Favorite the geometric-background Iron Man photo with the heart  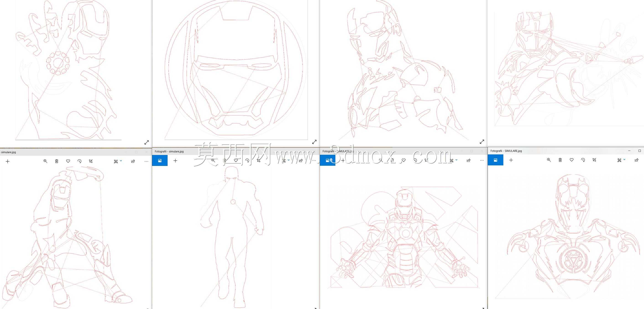pyautogui.click(x=403, y=160)
